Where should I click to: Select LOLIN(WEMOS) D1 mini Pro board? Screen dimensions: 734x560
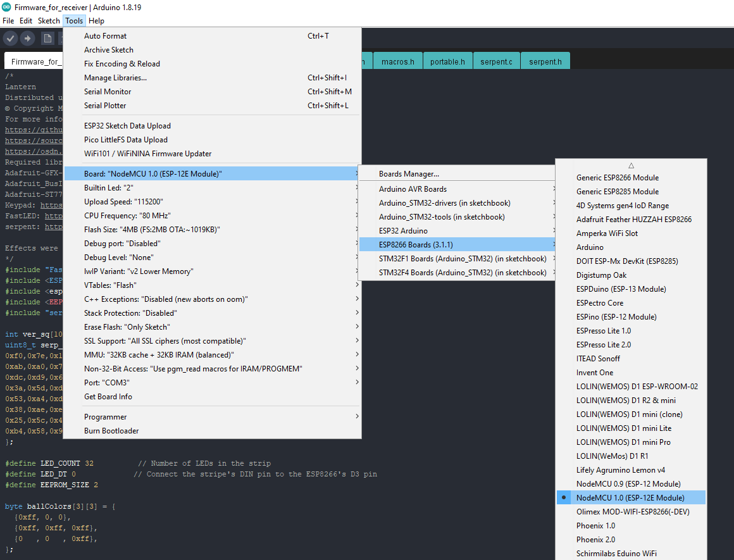coord(631,442)
